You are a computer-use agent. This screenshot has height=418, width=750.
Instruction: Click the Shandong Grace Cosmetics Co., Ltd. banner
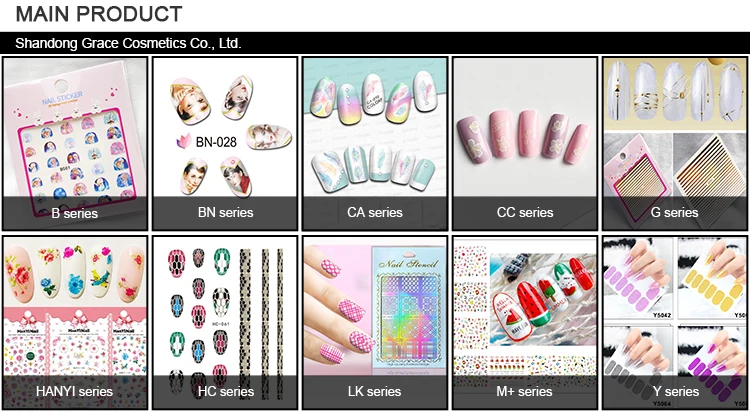[x=375, y=43]
